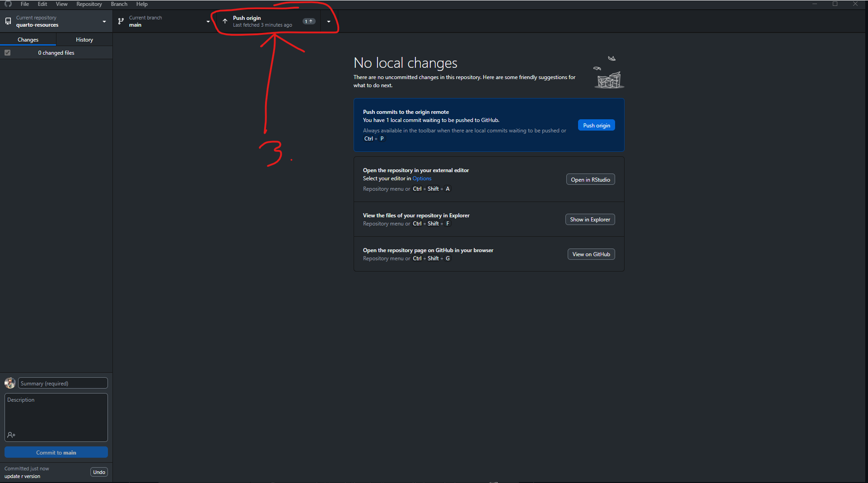This screenshot has height=483, width=868.
Task: Click the branch icon beside Current branch
Action: [x=121, y=21]
